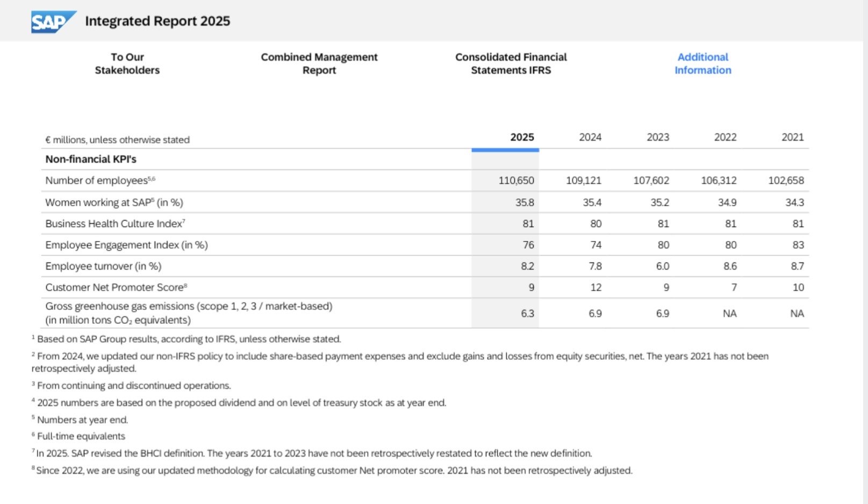The image size is (868, 504).
Task: Select the 6.3 greenhouse gas emissions value
Action: click(527, 313)
